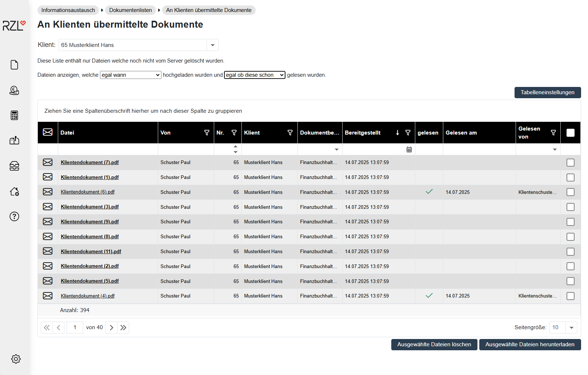Open the documents icon in sidebar
This screenshot has width=588, height=375.
[x=14, y=65]
